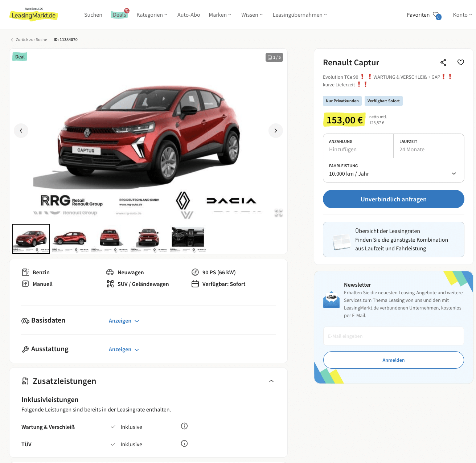Click the Zusatzleistungen document icon
Viewport: 476px width, 463px height.
[x=25, y=381]
